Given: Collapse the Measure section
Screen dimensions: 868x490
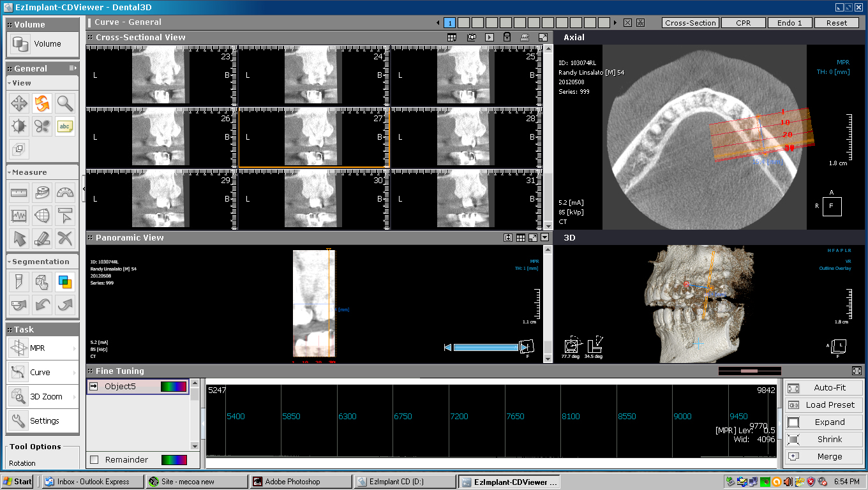Looking at the screenshot, I should [10, 172].
